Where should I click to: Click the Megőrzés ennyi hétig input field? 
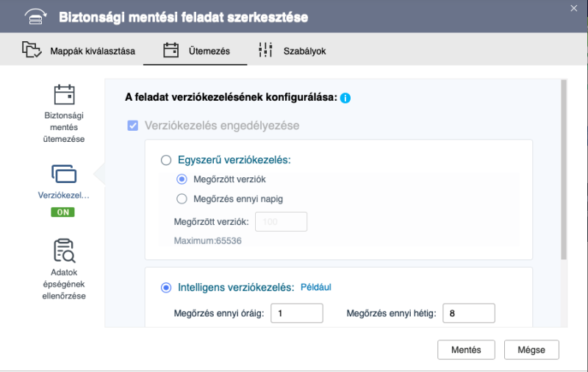pyautogui.click(x=469, y=313)
